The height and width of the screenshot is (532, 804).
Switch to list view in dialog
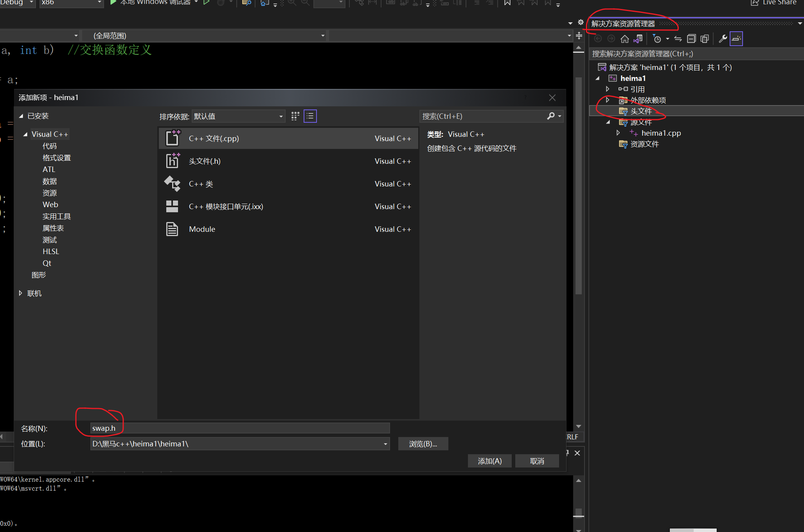[310, 116]
